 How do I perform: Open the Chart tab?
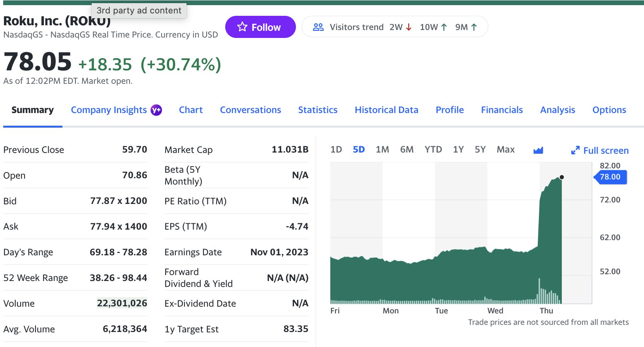[x=191, y=110]
